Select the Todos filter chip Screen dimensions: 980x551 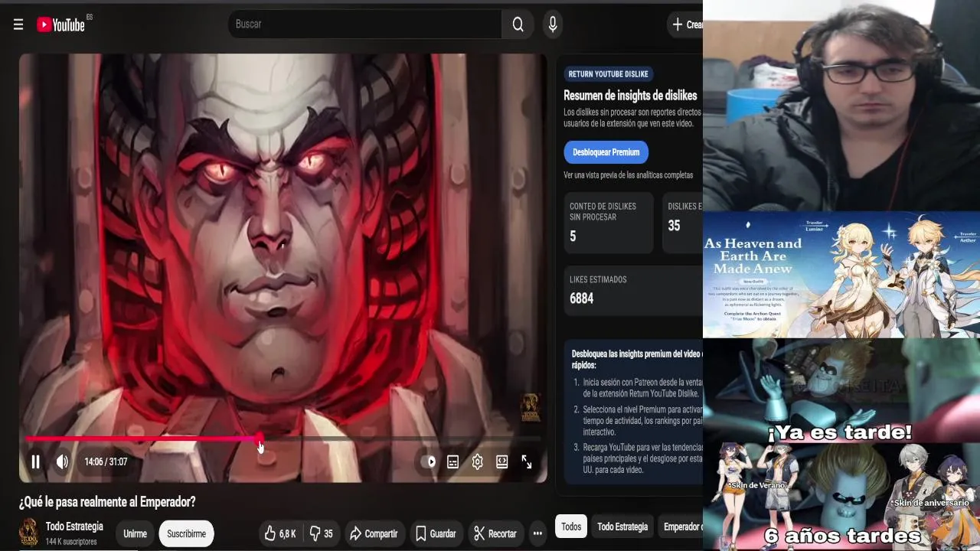(x=571, y=527)
